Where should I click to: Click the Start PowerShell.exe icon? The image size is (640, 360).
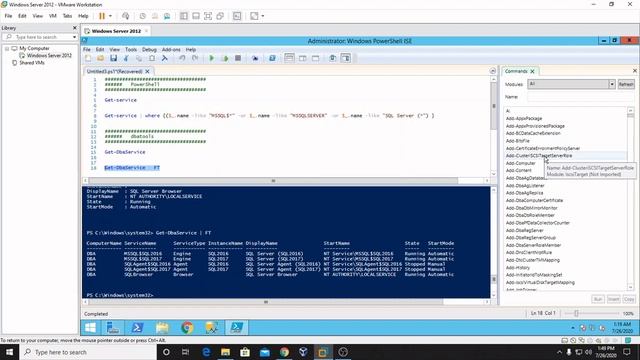pyautogui.click(x=272, y=58)
